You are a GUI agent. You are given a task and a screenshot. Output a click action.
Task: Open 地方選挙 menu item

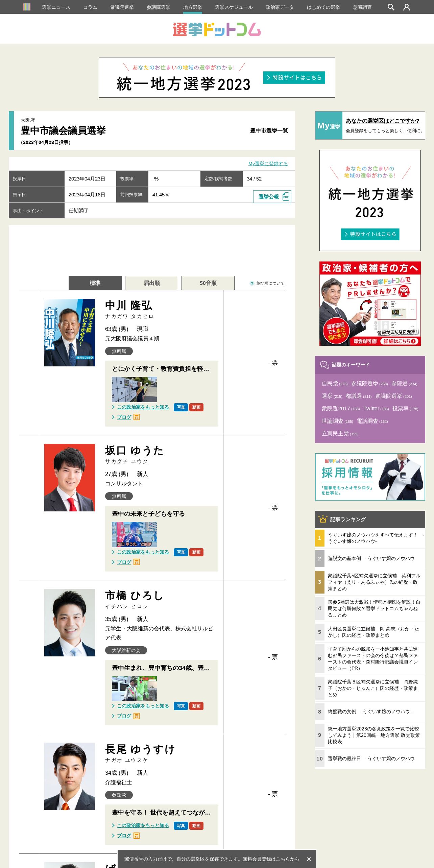click(x=192, y=7)
